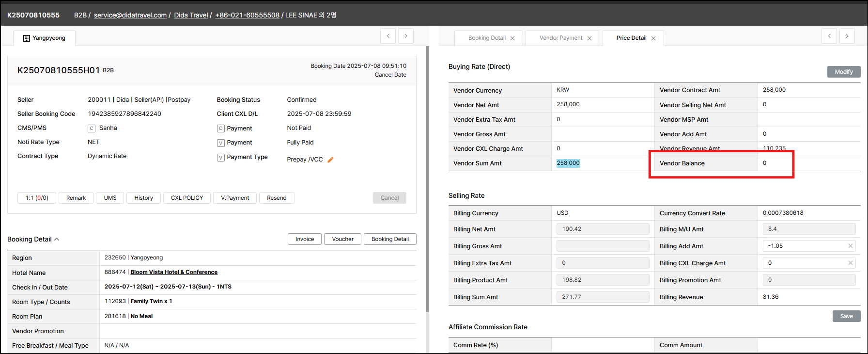Collapse the Booking Detail section

(57, 239)
